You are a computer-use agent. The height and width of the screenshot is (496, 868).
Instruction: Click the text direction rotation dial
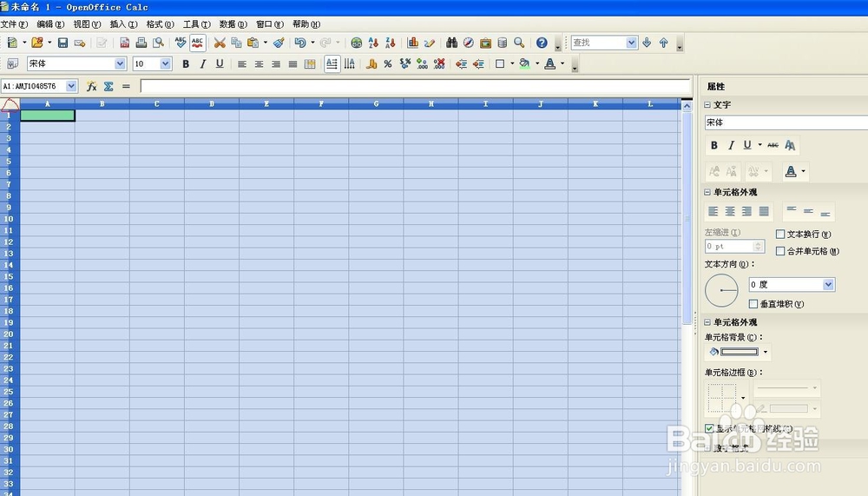point(721,290)
